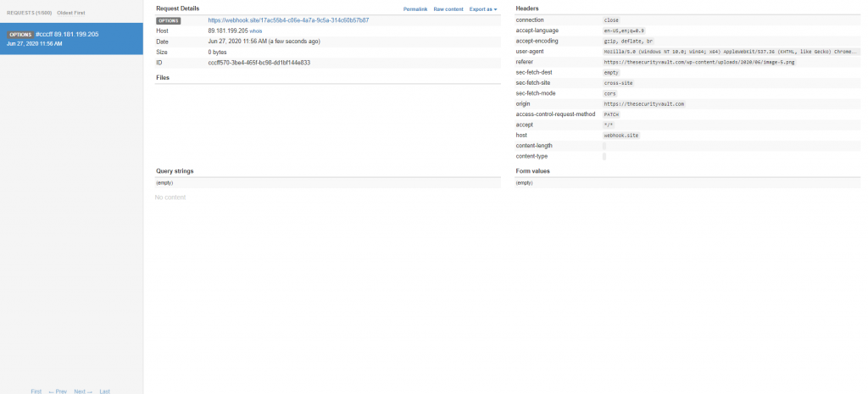Select the Size value 0 bytes
Viewport: 868px width, 394px height.
(217, 52)
